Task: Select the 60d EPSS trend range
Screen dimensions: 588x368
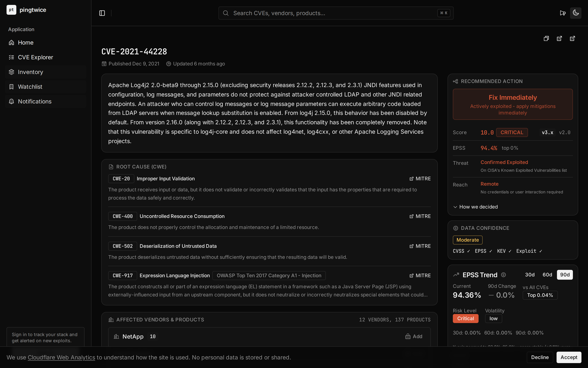Action: (x=547, y=275)
